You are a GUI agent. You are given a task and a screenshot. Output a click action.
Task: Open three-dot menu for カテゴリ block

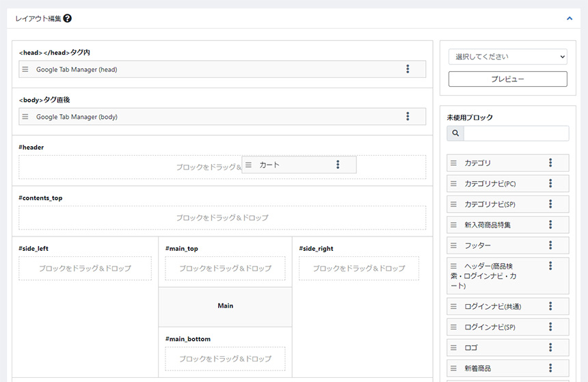[x=550, y=163]
